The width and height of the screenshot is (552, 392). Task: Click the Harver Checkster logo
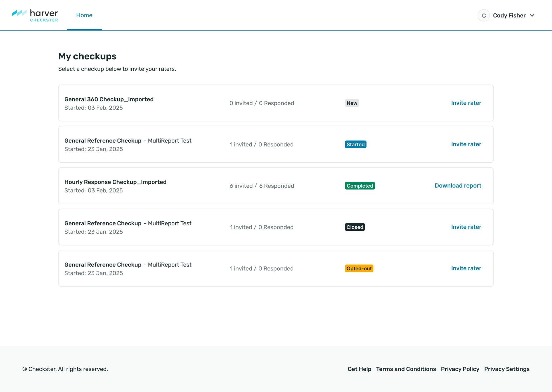35,15
